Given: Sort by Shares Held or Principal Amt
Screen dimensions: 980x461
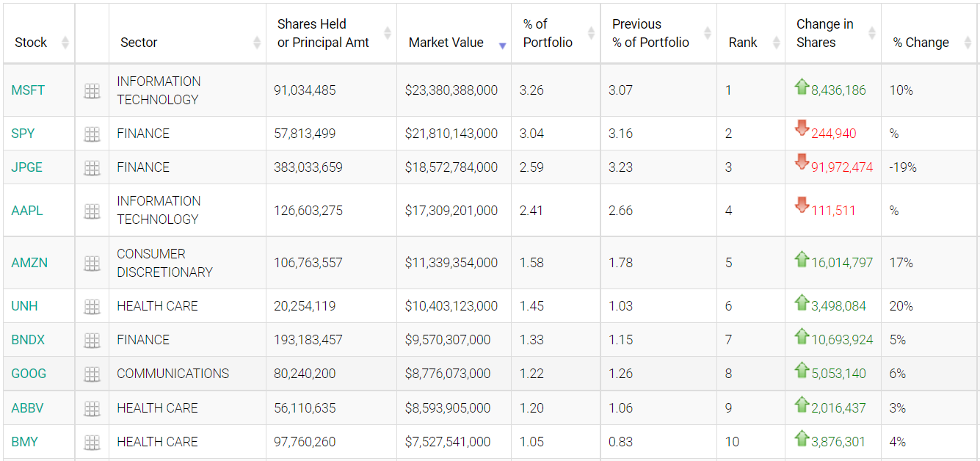Looking at the screenshot, I should tap(323, 34).
